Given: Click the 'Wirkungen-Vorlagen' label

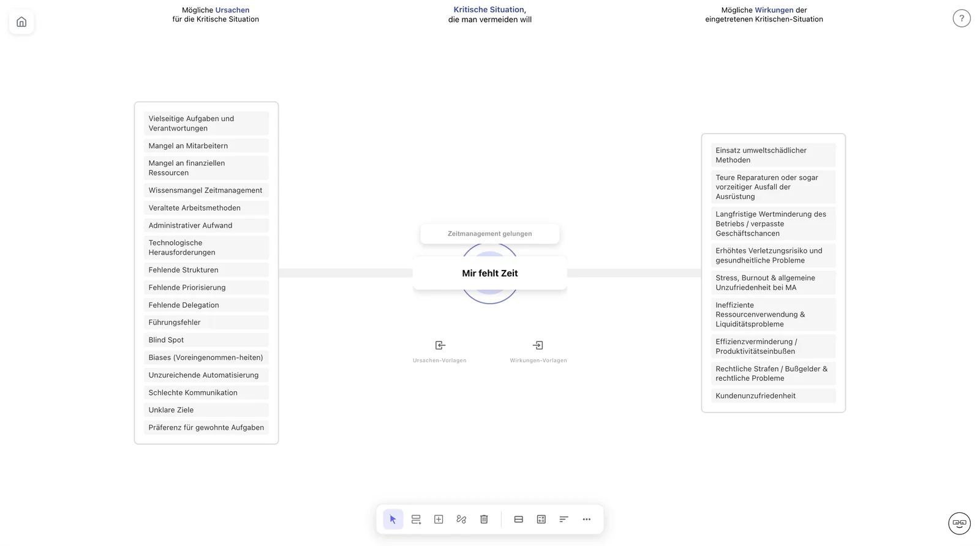Looking at the screenshot, I should click(x=538, y=361).
